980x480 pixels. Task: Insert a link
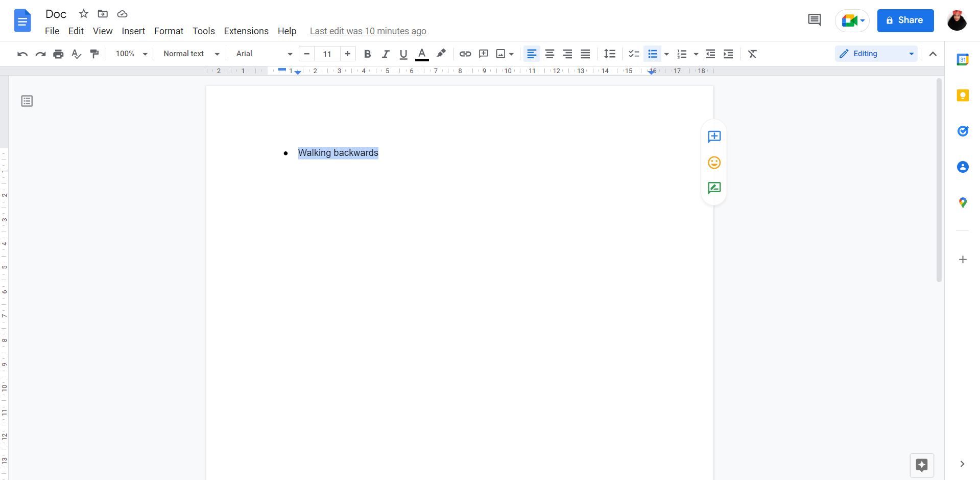(465, 54)
